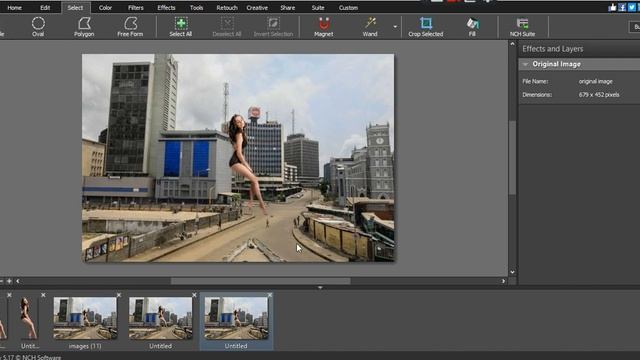Open the Home tab

14,8
